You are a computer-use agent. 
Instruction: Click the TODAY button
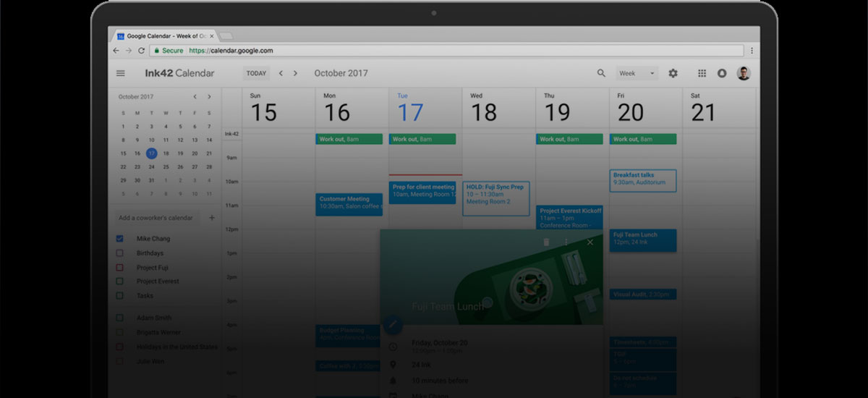click(256, 73)
